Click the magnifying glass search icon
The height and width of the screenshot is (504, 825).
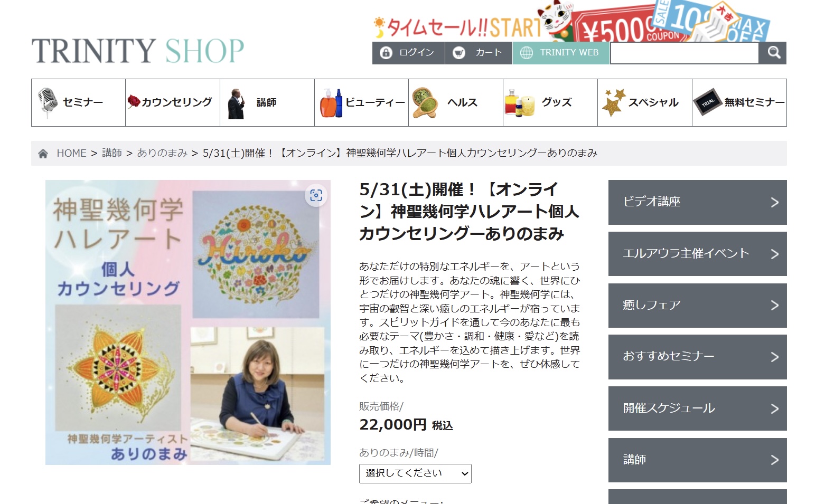(x=773, y=53)
